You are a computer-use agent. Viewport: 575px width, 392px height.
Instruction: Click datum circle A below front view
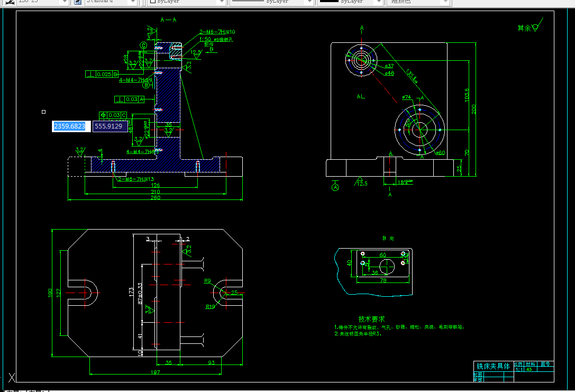click(x=335, y=187)
